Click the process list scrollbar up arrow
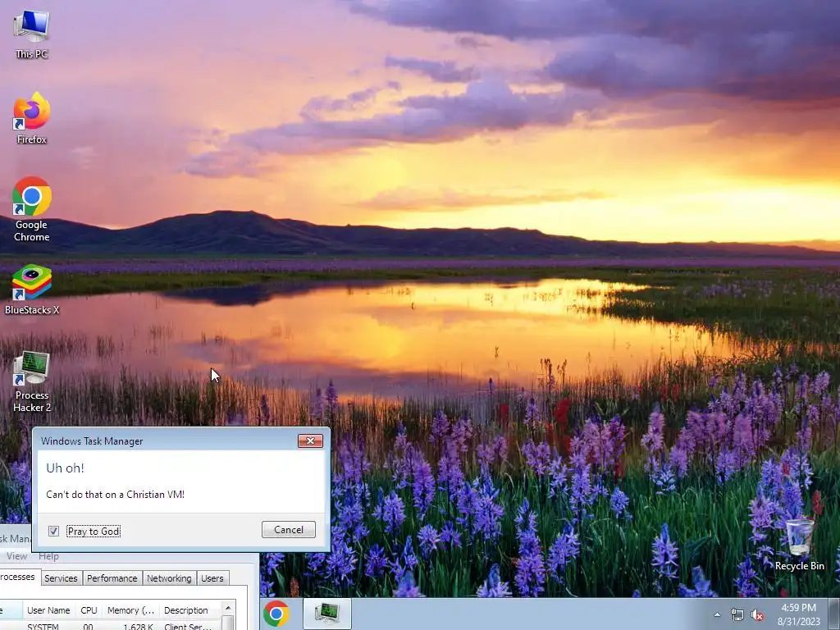 pos(228,608)
